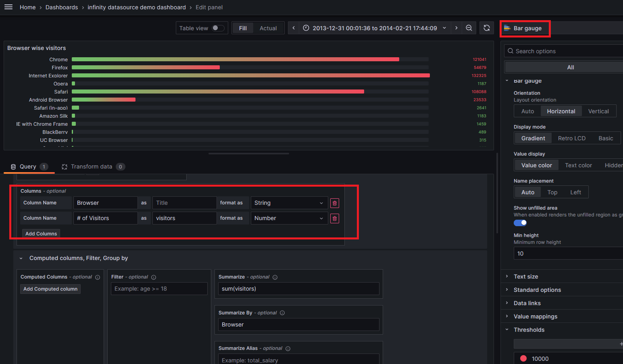
Task: Delete the # of Visitors column row
Action: coord(335,218)
